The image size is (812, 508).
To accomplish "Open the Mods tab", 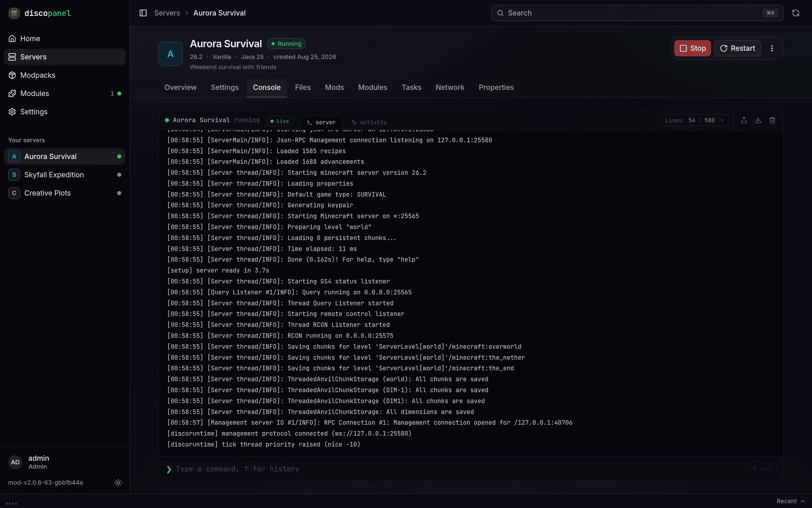I will point(334,88).
